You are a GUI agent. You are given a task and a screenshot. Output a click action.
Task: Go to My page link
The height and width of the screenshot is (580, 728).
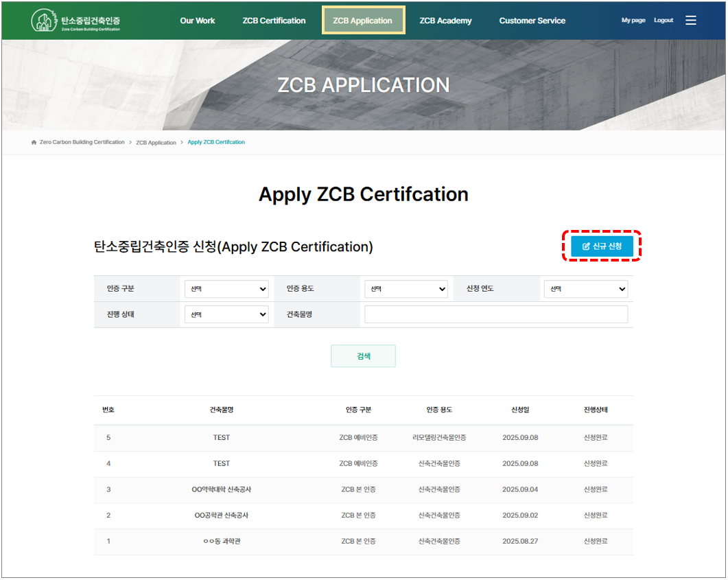click(633, 21)
